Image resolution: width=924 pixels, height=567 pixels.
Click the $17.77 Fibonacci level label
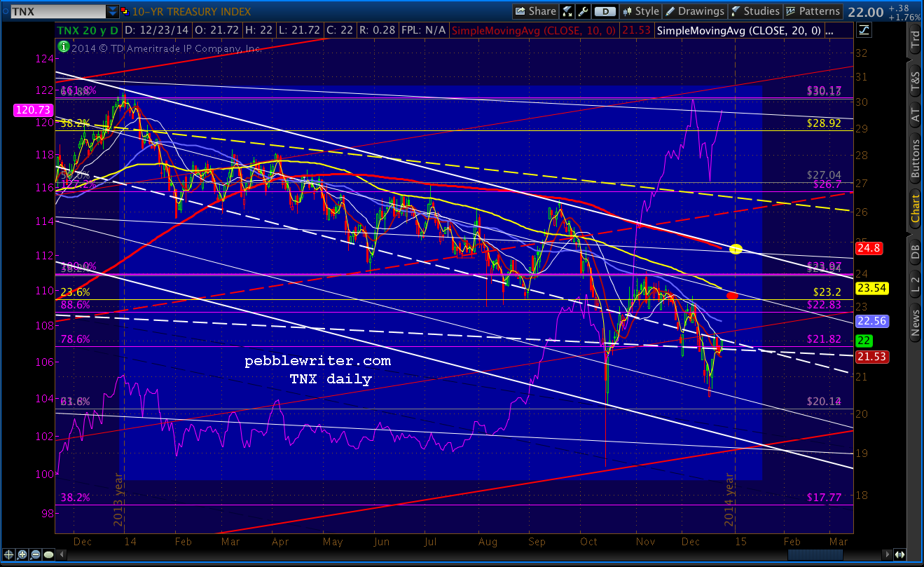[824, 498]
